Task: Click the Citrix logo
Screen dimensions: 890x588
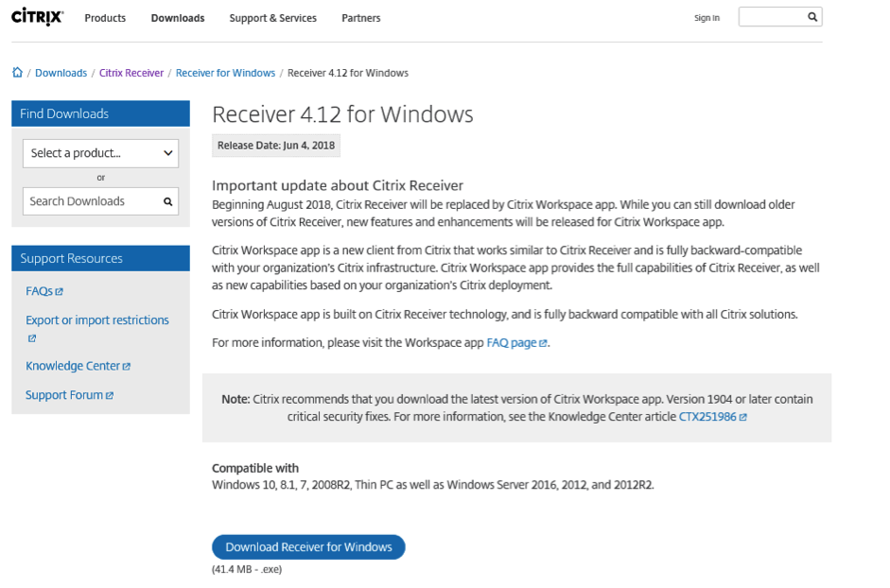Action: point(37,16)
